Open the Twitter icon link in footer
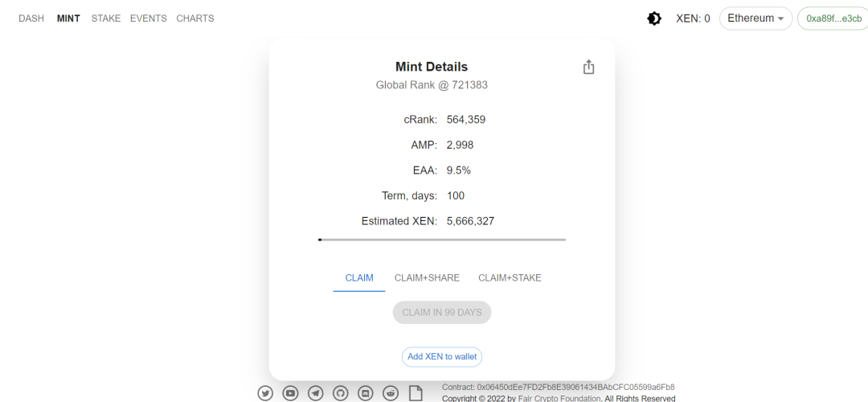This screenshot has width=868, height=402. pyautogui.click(x=265, y=393)
